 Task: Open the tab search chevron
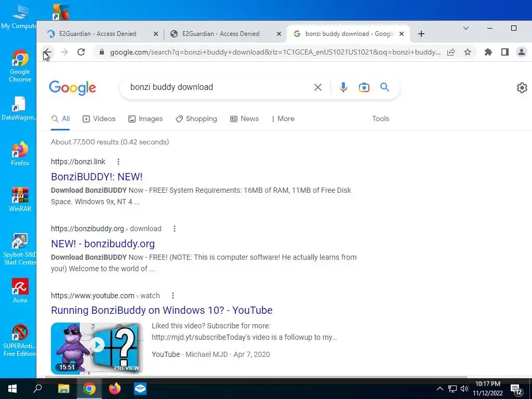[x=466, y=28]
